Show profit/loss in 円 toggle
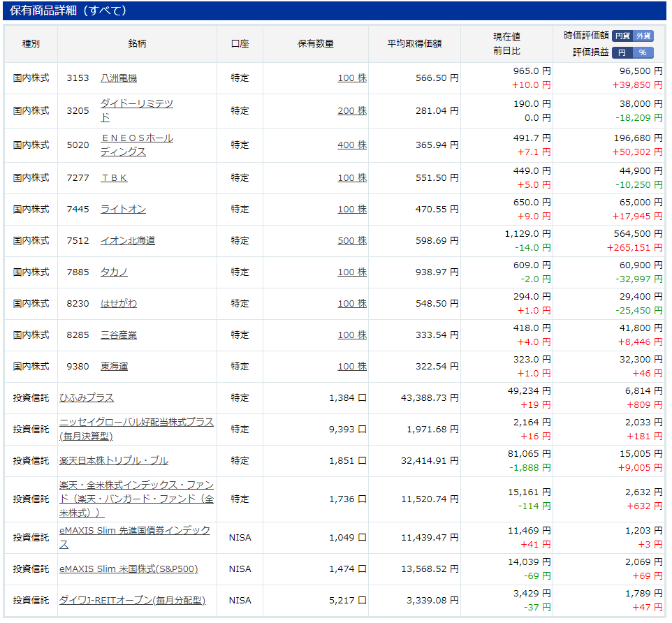Image resolution: width=672 pixels, height=623 pixels. coord(622,52)
